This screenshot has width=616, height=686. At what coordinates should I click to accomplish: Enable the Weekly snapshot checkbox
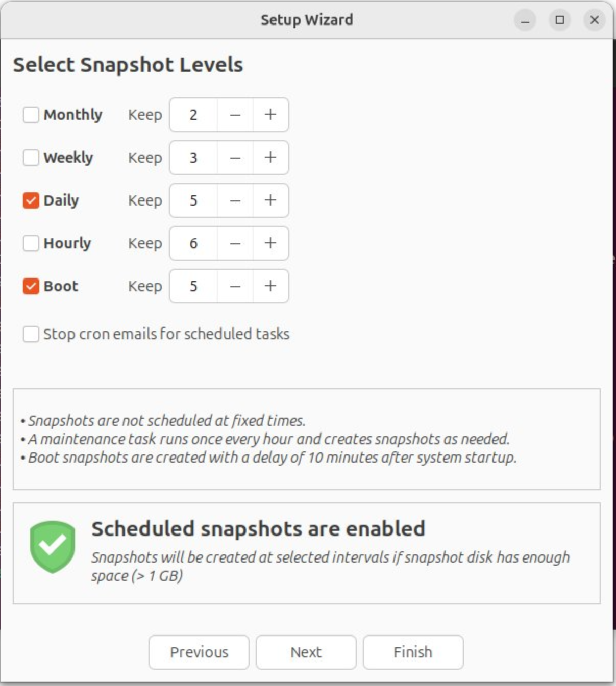(31, 158)
